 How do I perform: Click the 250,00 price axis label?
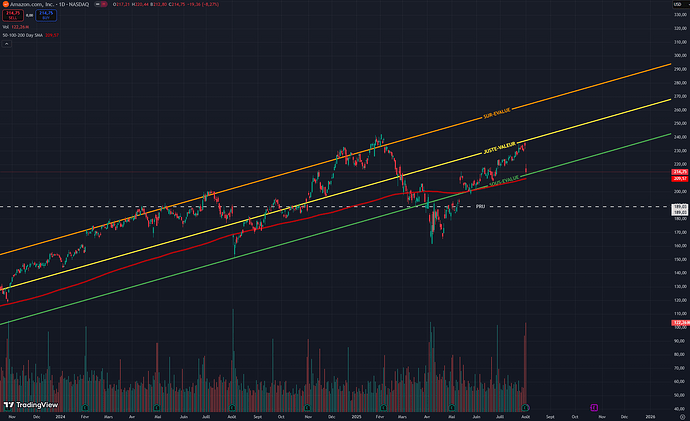(x=680, y=124)
